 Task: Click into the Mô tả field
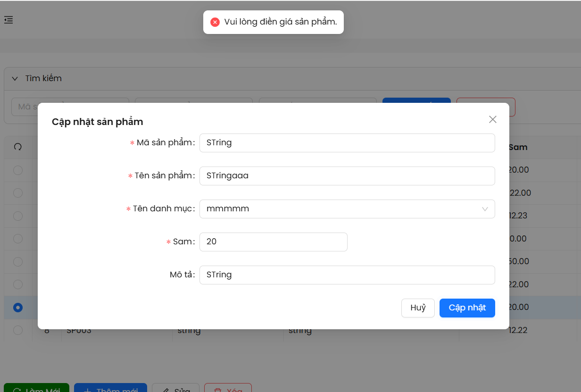click(x=347, y=275)
